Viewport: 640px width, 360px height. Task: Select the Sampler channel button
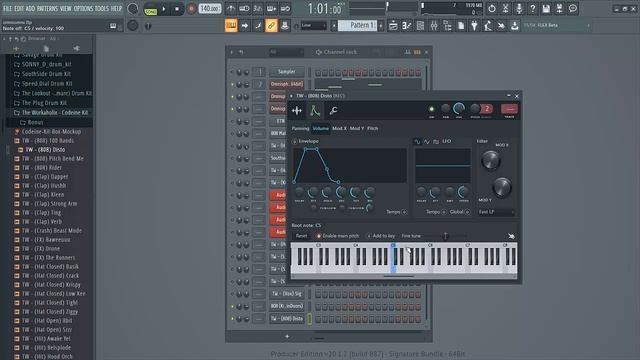(x=287, y=72)
